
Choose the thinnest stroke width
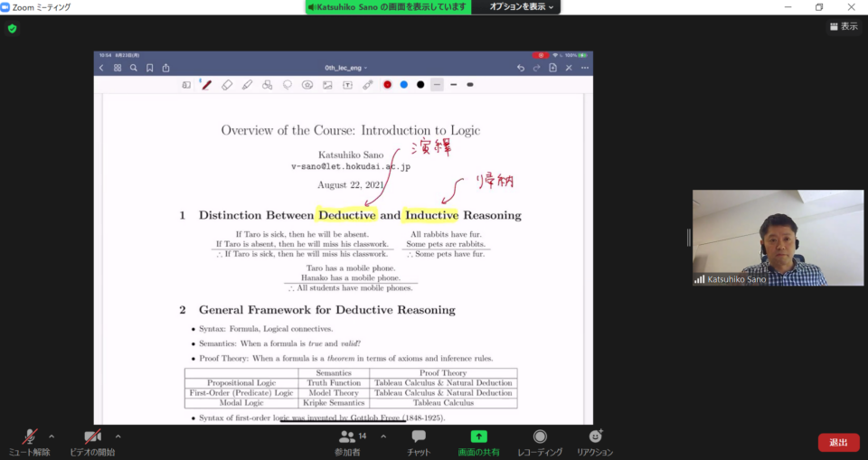pos(437,85)
